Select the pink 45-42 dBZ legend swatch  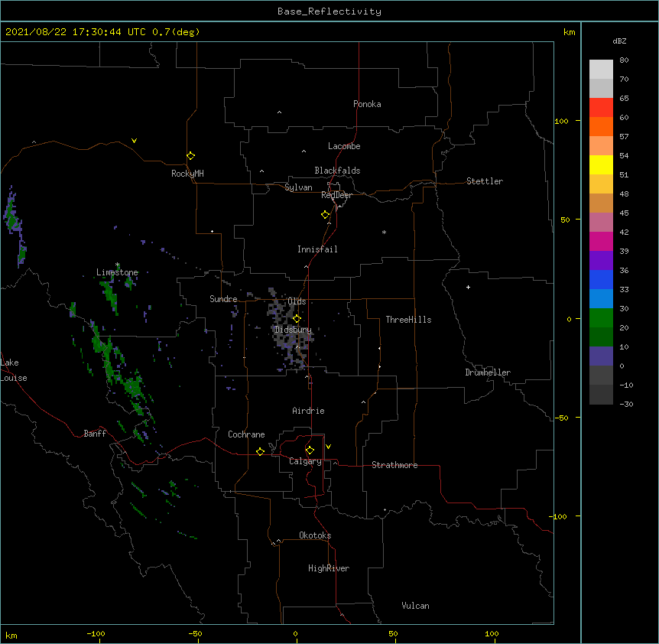point(601,222)
